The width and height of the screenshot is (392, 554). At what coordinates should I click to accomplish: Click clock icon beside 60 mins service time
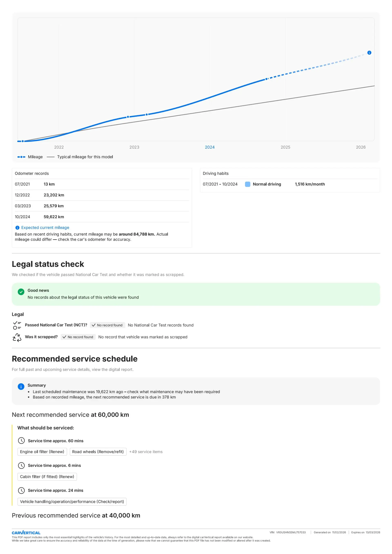(21, 441)
